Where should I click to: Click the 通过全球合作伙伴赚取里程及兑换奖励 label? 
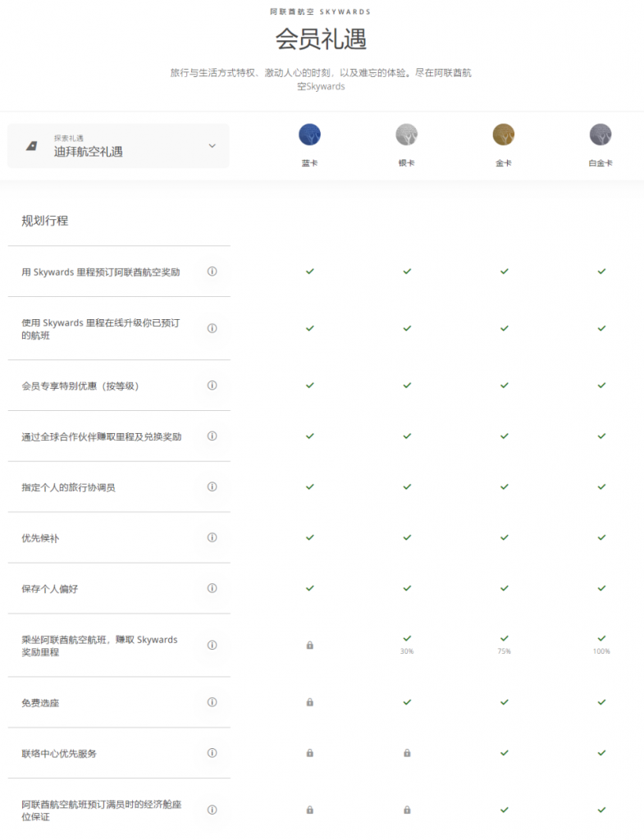coord(101,436)
